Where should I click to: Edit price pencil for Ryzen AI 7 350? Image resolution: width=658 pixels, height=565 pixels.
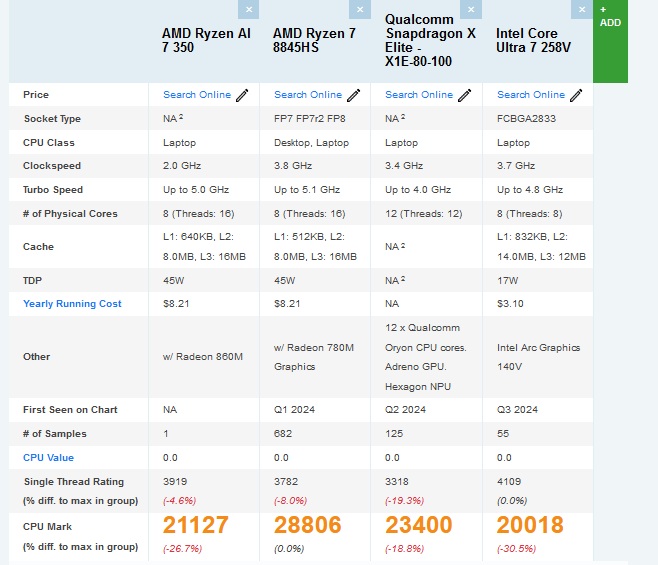(242, 95)
